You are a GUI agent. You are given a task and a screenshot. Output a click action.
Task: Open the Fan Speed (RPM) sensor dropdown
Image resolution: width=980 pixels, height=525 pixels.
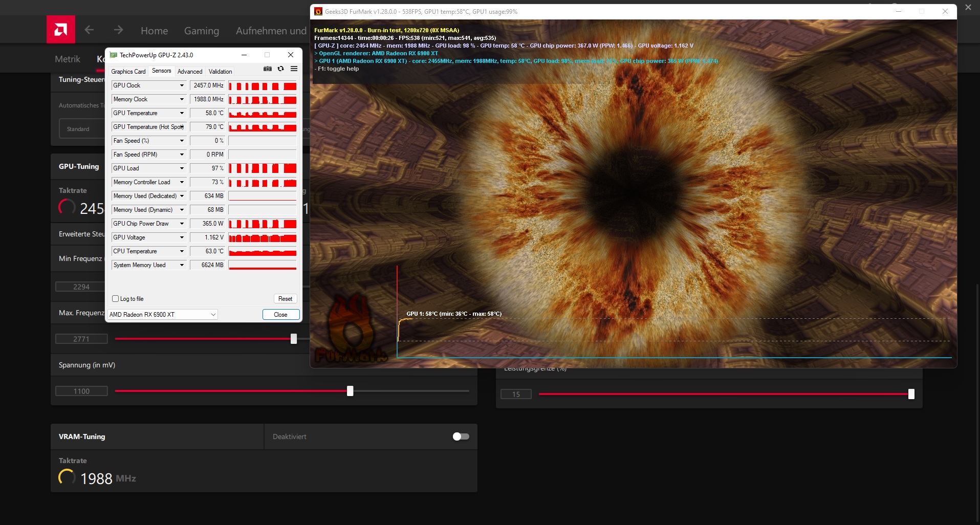click(182, 155)
